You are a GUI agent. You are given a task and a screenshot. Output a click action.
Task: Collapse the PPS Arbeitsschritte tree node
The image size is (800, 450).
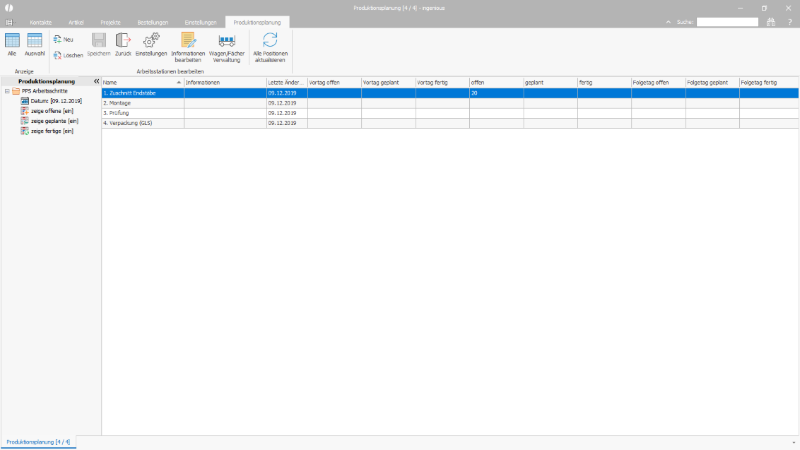tap(7, 91)
